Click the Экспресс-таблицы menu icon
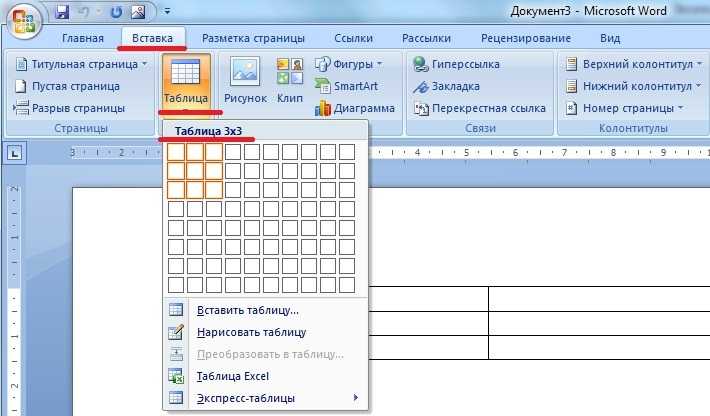This screenshot has width=710, height=416. tap(176, 398)
